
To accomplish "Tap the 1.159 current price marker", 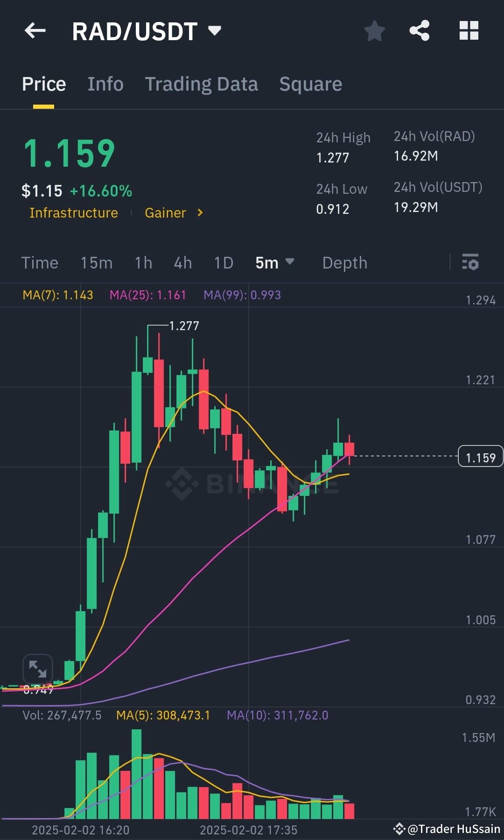I will 480,456.
